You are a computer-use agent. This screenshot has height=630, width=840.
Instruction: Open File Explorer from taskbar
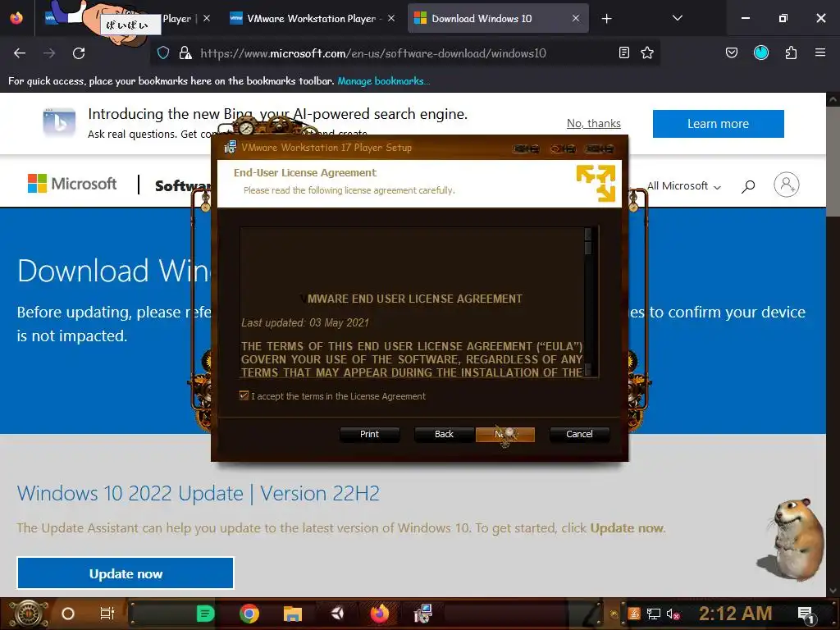pyautogui.click(x=293, y=614)
